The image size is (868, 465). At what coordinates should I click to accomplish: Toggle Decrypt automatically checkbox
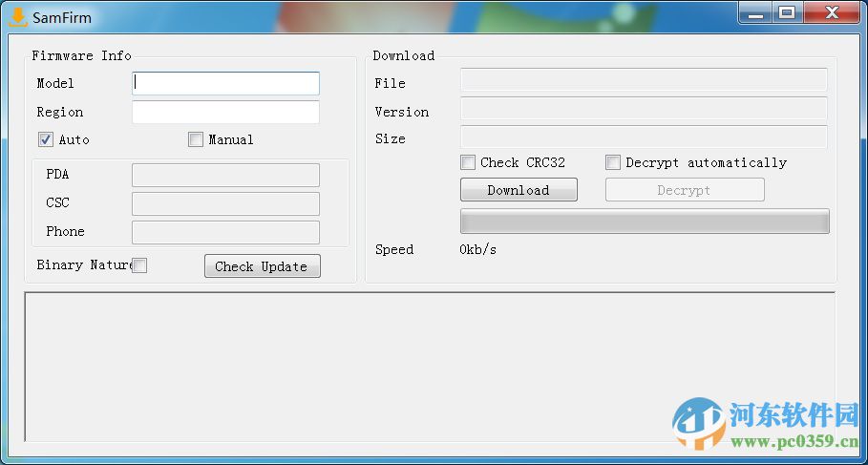coord(613,162)
